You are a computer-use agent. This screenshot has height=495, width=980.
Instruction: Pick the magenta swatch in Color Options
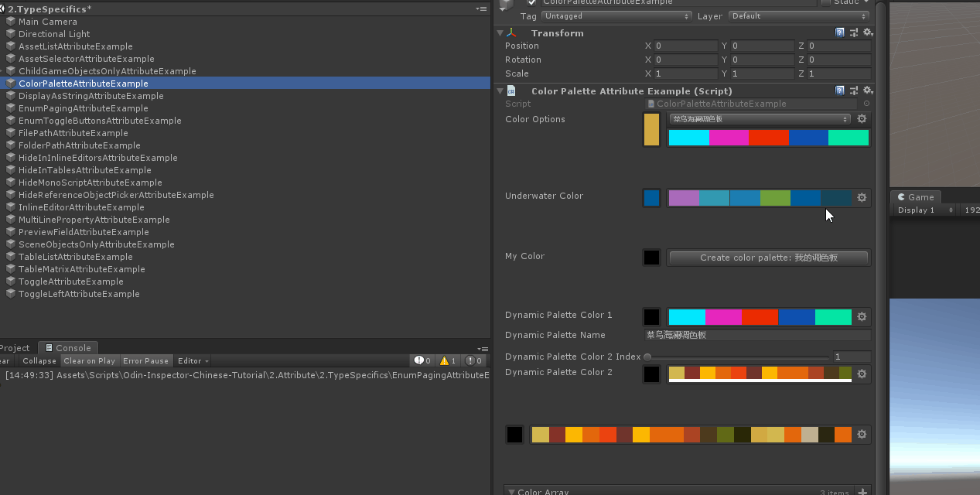(729, 138)
